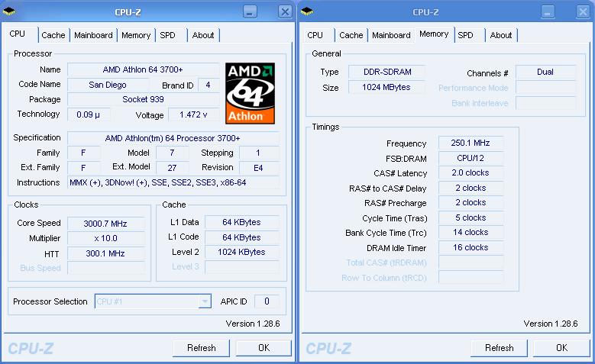The image size is (595, 364).
Task: Click the memory Type value DDR-SDRAM
Action: [x=386, y=72]
